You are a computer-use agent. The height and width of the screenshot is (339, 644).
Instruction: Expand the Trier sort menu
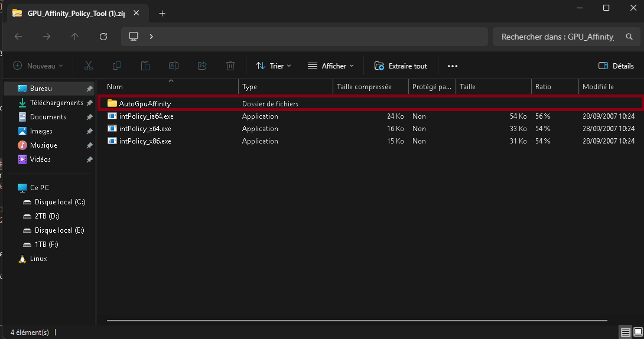(273, 66)
